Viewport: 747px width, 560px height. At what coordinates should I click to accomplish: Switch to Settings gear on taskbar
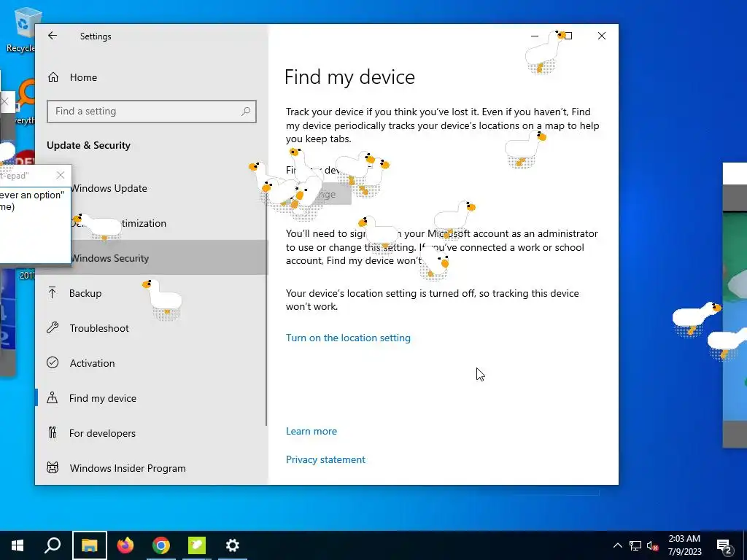click(x=233, y=545)
